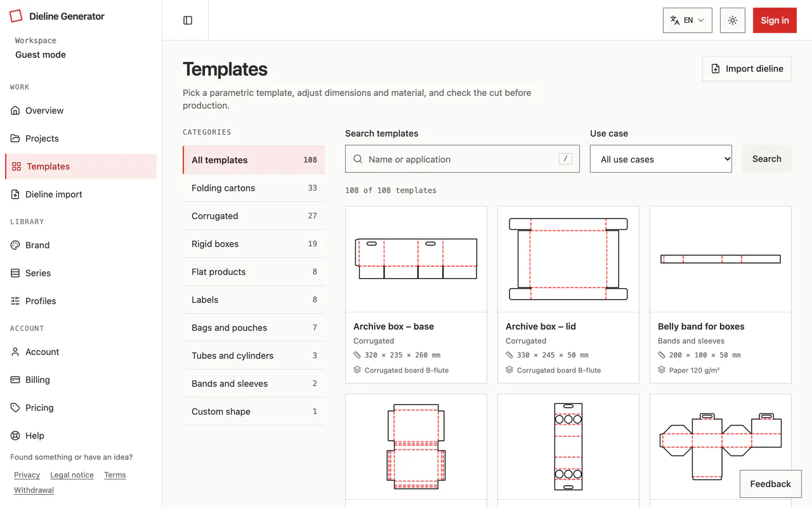The height and width of the screenshot is (508, 812).
Task: Select the Folding cartons category
Action: point(254,188)
